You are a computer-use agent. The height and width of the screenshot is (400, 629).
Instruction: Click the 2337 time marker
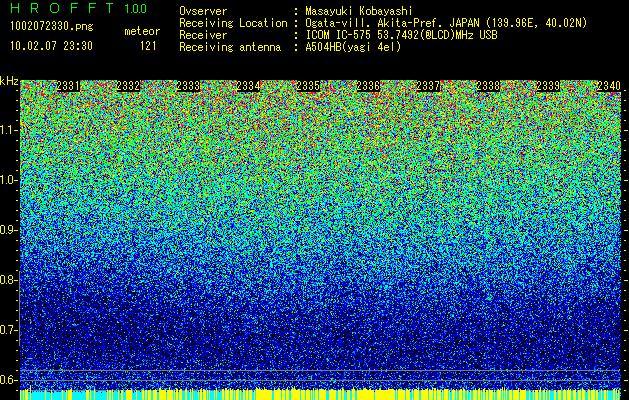click(428, 86)
